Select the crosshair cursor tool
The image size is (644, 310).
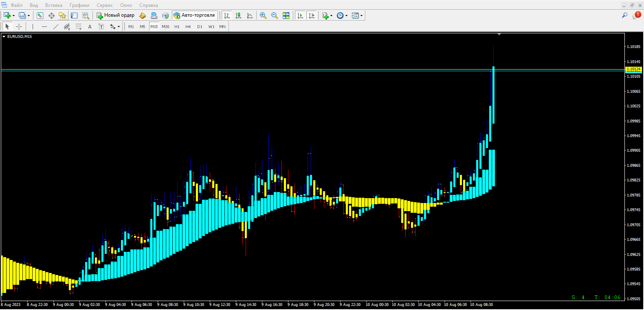point(19,26)
